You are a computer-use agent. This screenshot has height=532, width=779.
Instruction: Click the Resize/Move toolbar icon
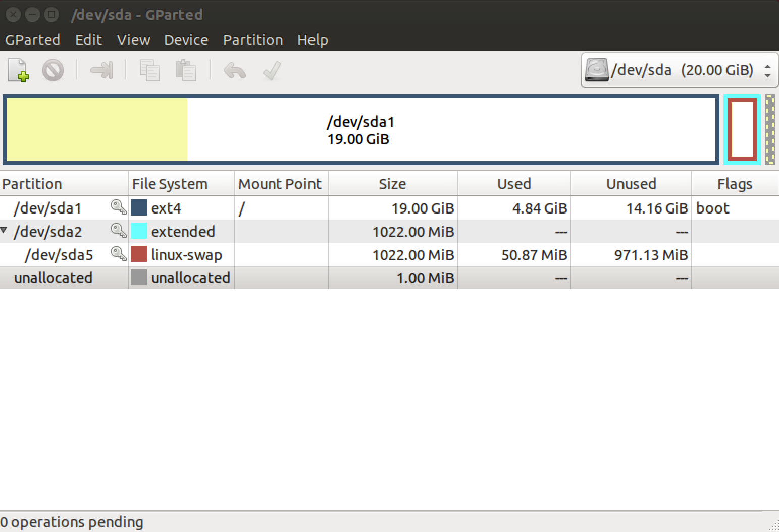[101, 70]
